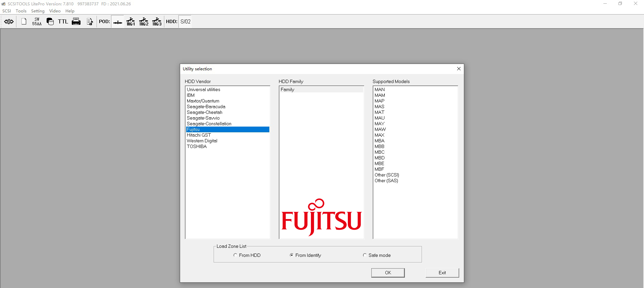Select MAX in Supported Models
Viewport: 644px width, 288px height.
(415, 135)
